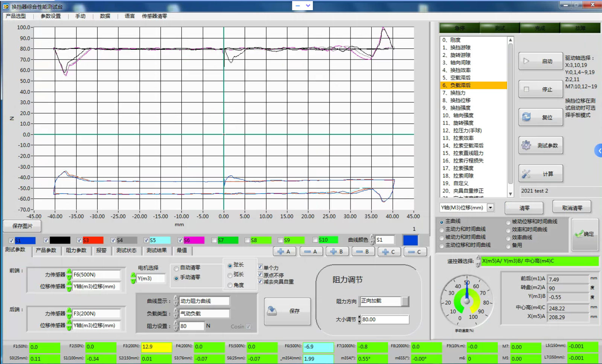The height and width of the screenshot is (364, 602).
Task: Click the 清零 button
Action: (524, 208)
